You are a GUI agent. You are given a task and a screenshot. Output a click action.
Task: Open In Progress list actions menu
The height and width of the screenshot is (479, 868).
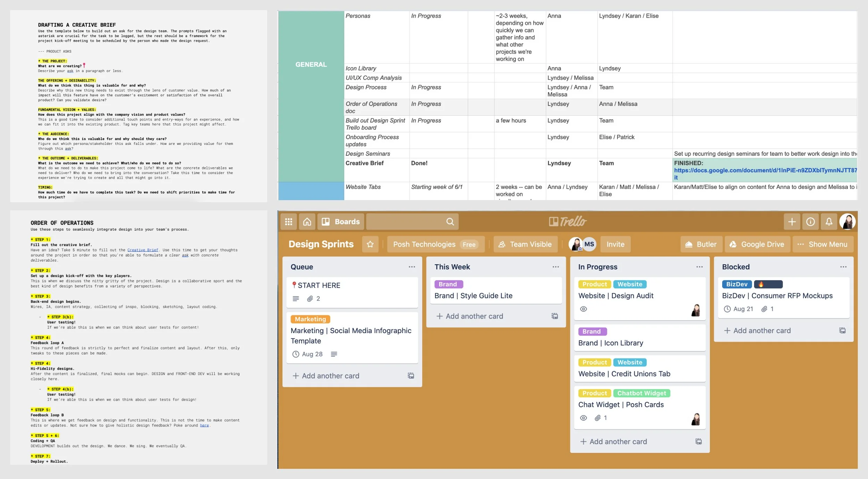click(x=699, y=267)
